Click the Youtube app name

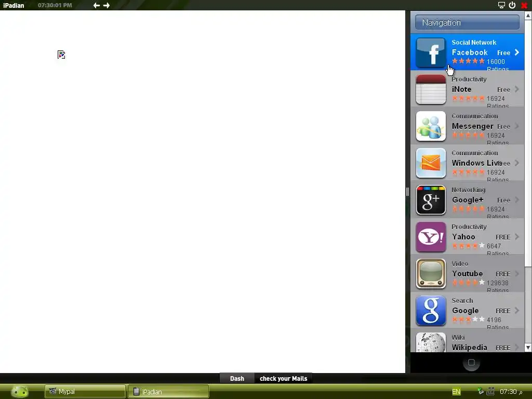click(x=467, y=273)
